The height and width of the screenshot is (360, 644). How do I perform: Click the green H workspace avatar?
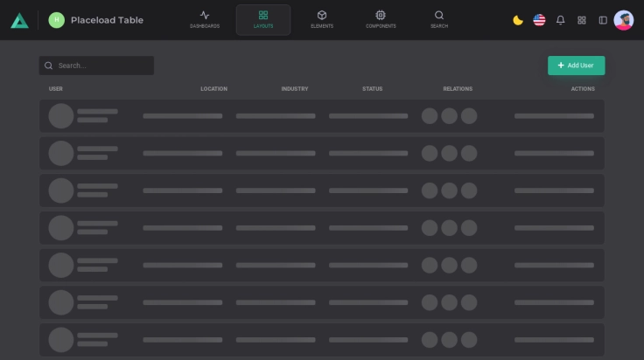tap(57, 20)
